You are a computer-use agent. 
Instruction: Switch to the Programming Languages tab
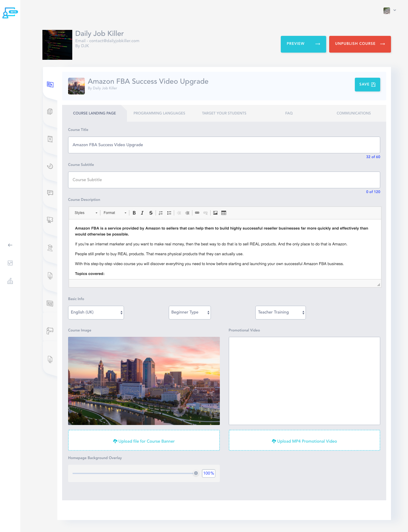click(159, 113)
